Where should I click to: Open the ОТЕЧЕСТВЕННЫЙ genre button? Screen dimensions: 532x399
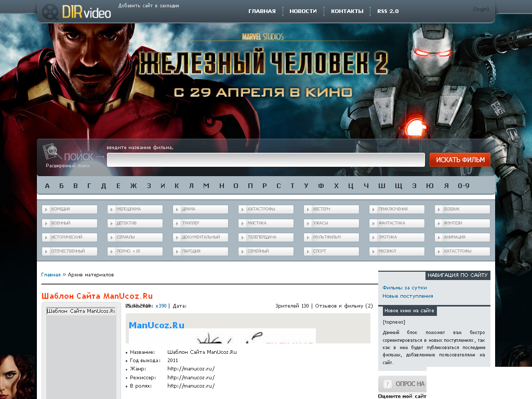click(70, 251)
